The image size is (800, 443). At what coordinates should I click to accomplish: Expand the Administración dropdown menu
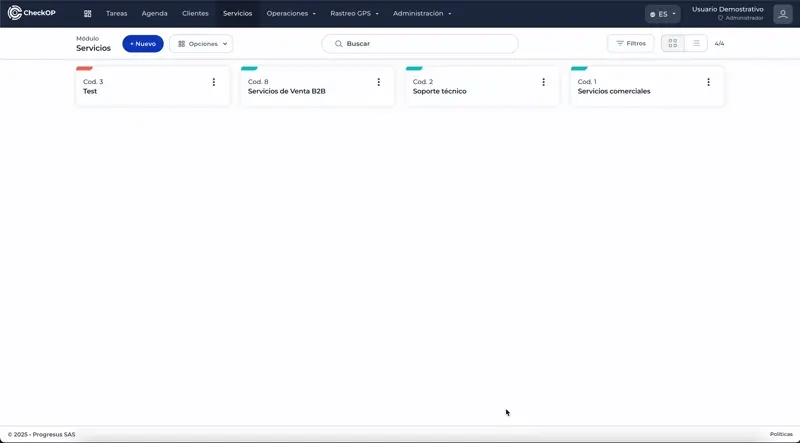tap(422, 14)
